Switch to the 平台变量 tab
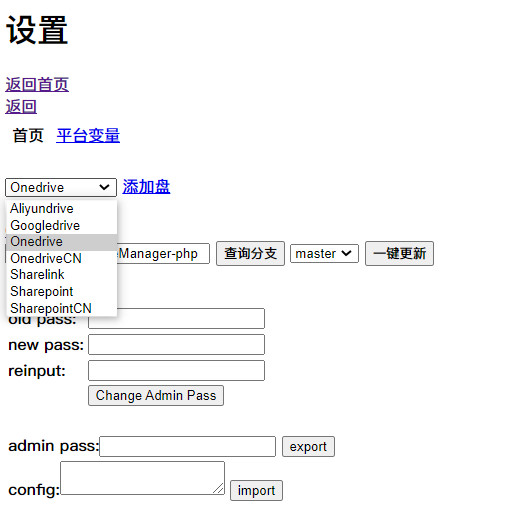 pyautogui.click(x=88, y=136)
